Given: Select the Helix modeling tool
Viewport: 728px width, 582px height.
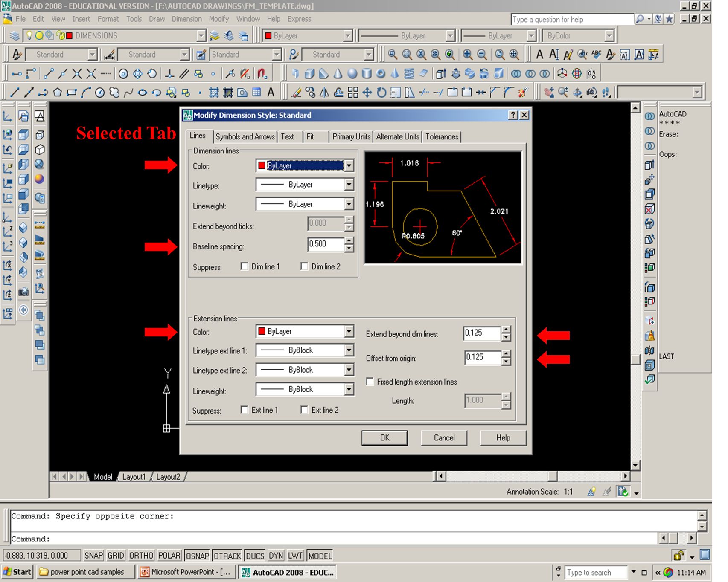Looking at the screenshot, I should click(409, 73).
